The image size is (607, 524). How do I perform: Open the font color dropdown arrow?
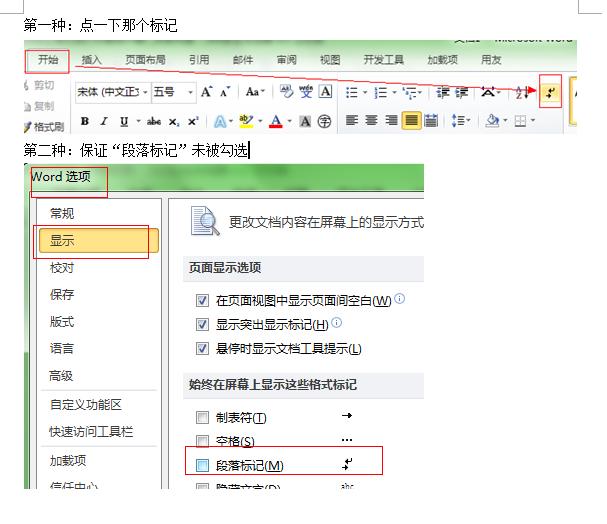290,121
